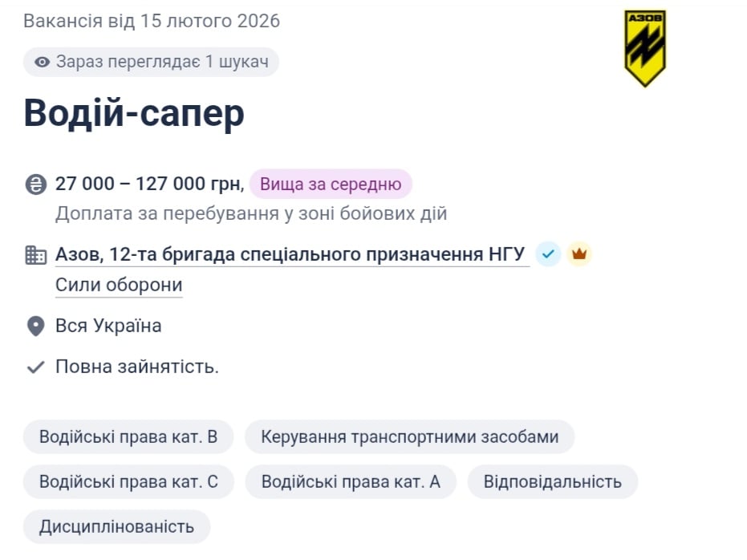Click the crown premium icon near company name
Screen dimensions: 747x560
[x=579, y=254]
